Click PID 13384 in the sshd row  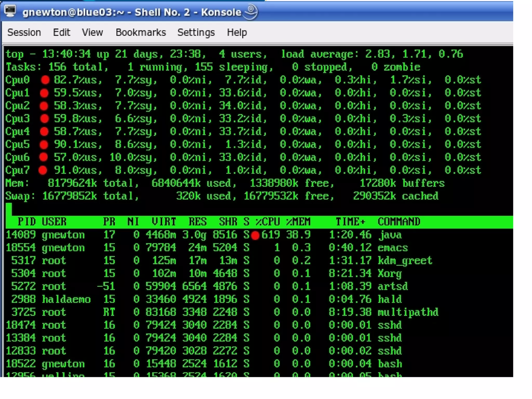pos(21,338)
